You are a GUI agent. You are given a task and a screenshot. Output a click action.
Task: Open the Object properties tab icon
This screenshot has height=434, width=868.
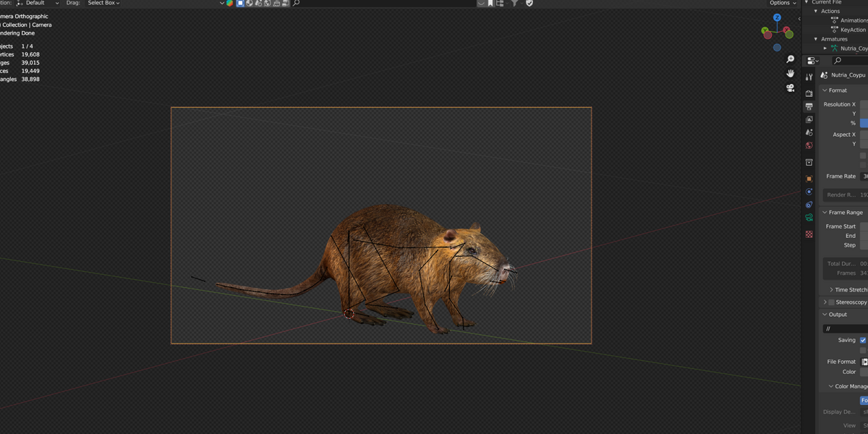pos(809,178)
